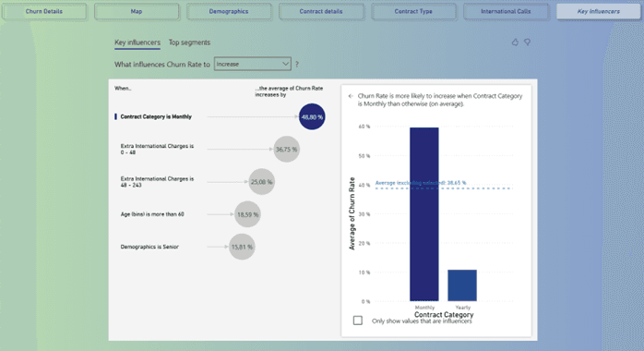Click the thumbs down icon

pyautogui.click(x=528, y=42)
